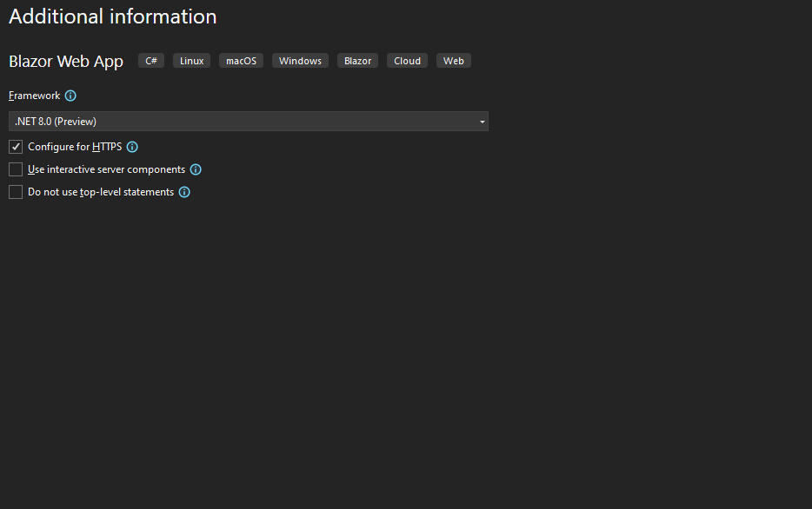This screenshot has height=509, width=812.
Task: Uncheck the Configure for HTTPS checkbox
Action: pyautogui.click(x=15, y=147)
